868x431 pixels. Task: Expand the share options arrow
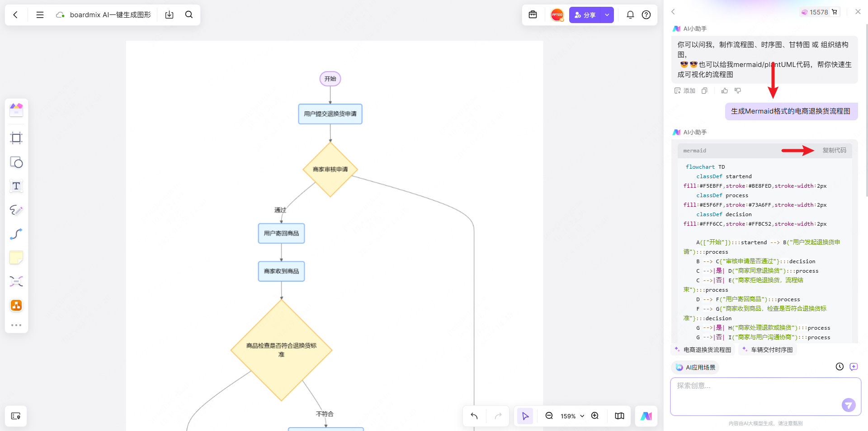[607, 15]
